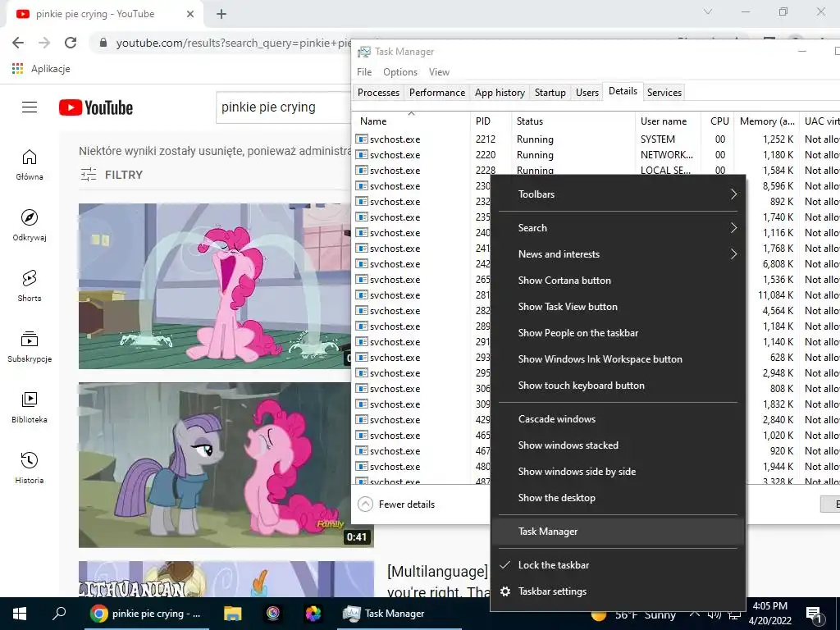Open the purple circular taskbar app

coord(272,614)
